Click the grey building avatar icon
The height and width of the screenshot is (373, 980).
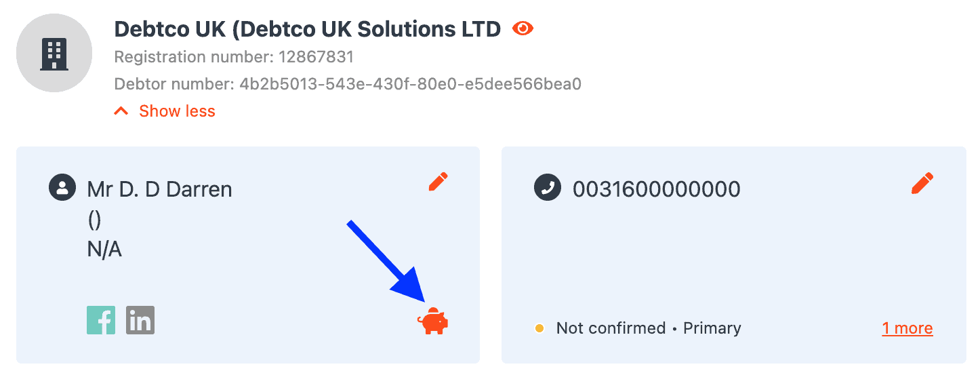tap(54, 53)
